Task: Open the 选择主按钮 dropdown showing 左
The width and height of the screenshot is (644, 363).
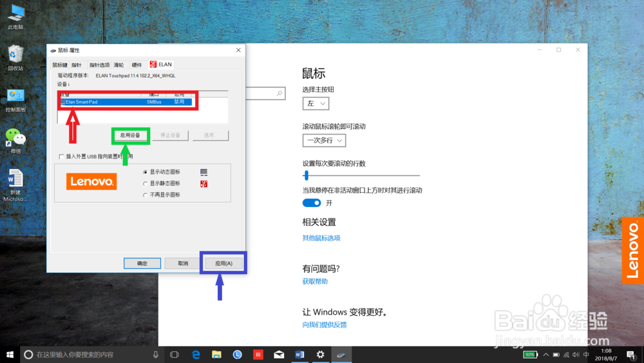Action: [x=316, y=103]
